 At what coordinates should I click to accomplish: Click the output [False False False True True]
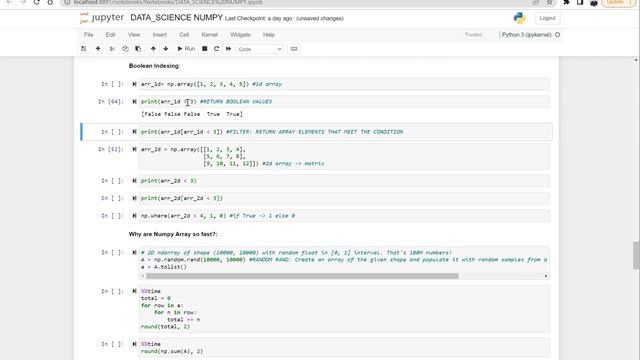[192, 114]
